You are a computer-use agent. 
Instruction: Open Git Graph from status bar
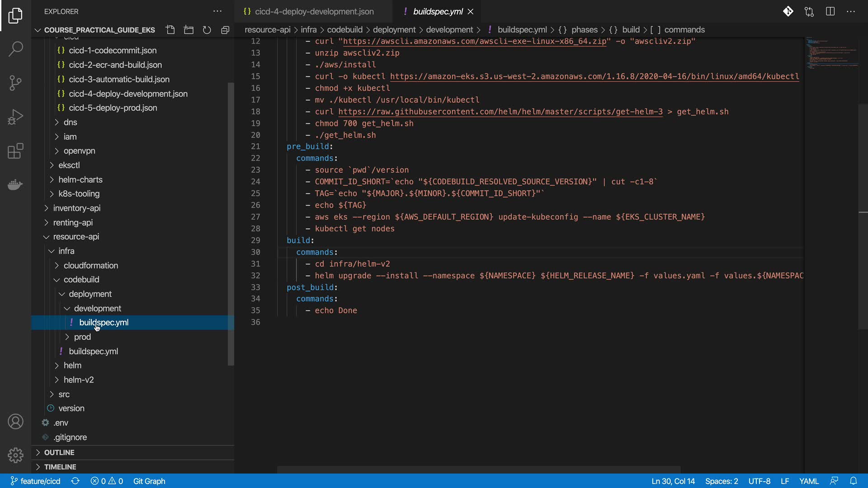149,481
